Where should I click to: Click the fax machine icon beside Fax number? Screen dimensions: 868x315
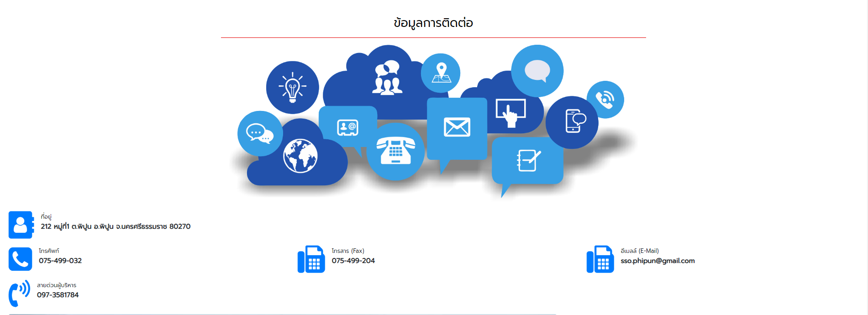pos(311,259)
